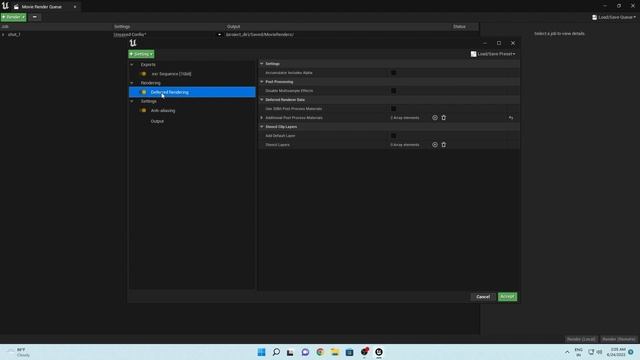Maximize the settings dialog window

point(499,43)
